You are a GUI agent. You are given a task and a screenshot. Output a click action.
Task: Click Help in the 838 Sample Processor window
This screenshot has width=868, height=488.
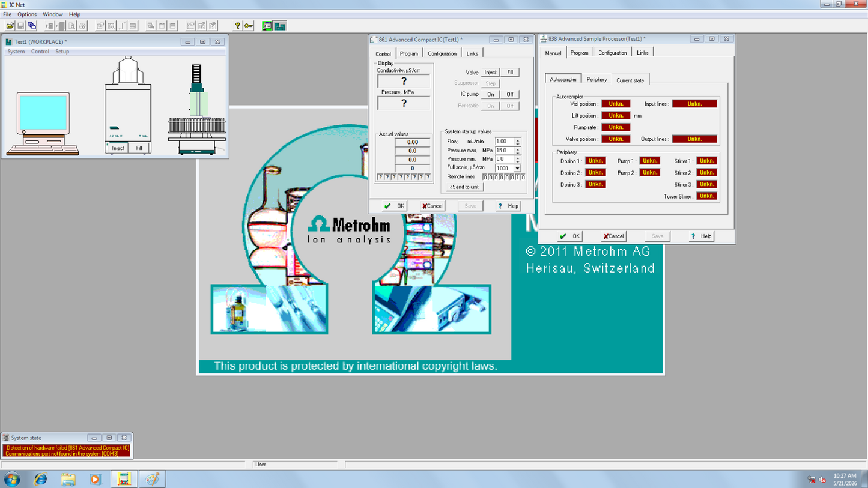click(x=700, y=236)
